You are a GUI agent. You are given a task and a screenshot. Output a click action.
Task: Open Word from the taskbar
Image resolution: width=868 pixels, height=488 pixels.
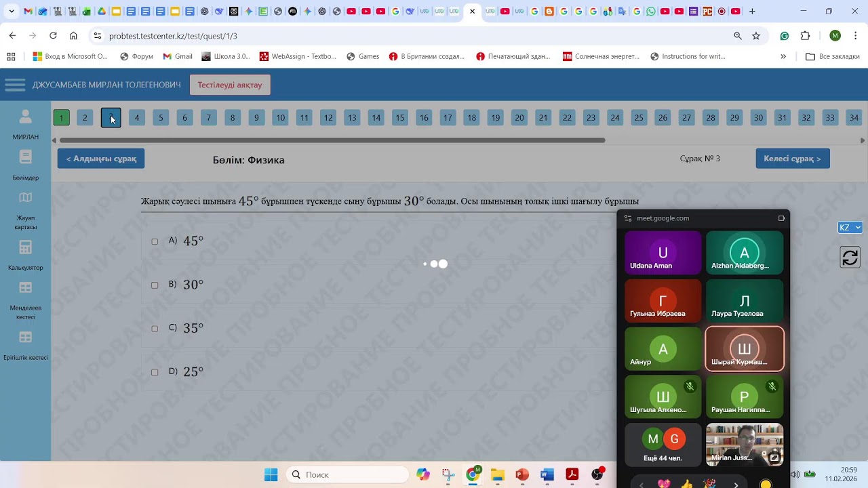[547, 474]
